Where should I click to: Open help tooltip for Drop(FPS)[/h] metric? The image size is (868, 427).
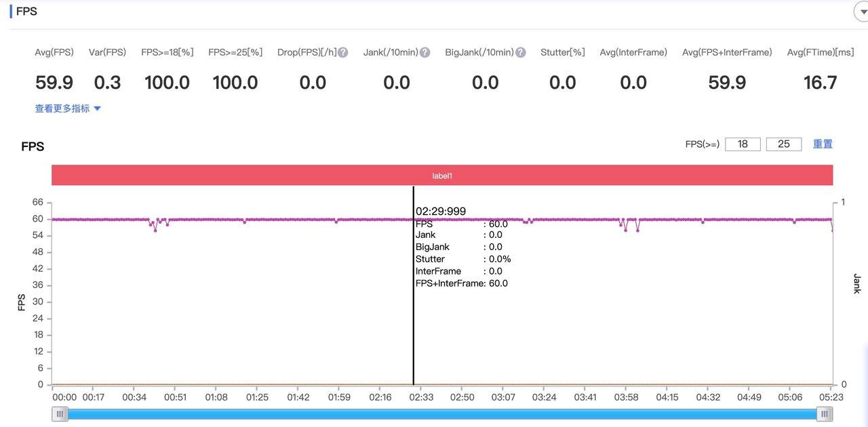click(x=342, y=52)
